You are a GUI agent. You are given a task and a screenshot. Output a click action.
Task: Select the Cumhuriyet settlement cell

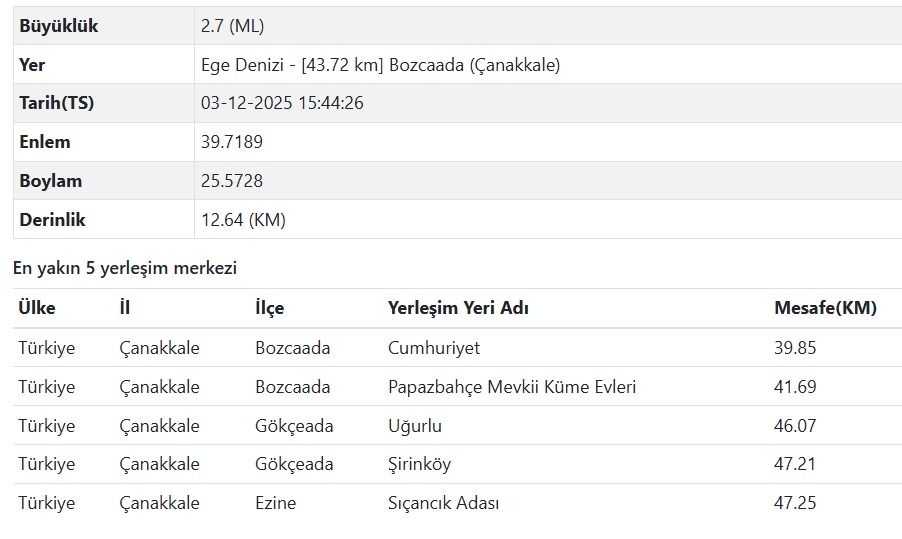(x=434, y=348)
